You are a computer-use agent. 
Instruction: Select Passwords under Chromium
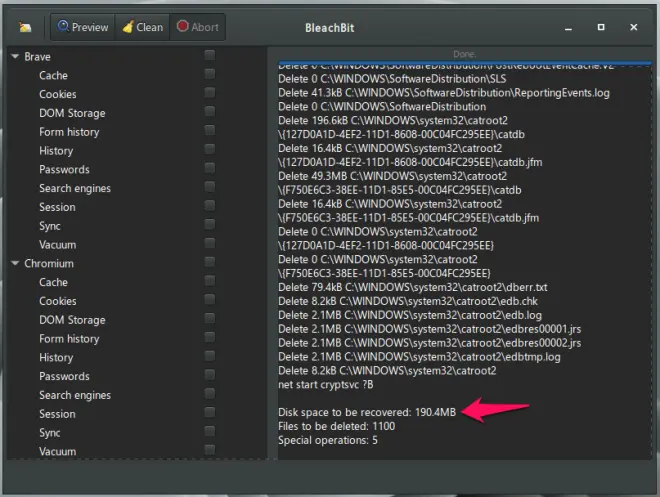64,376
